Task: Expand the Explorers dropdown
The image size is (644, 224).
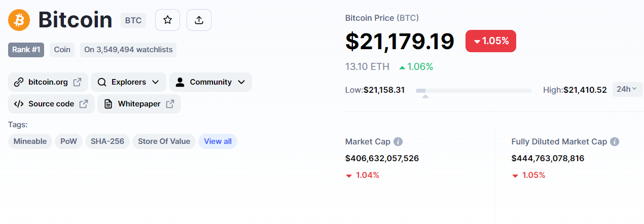Action: click(x=128, y=82)
